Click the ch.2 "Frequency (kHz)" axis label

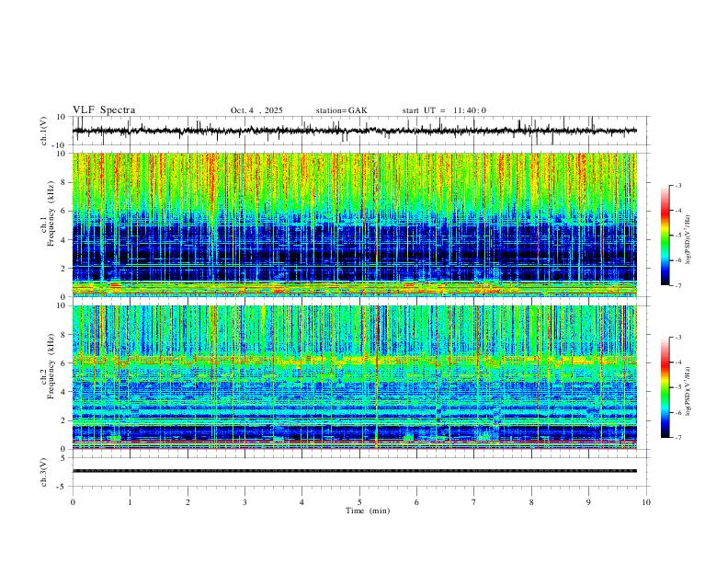[51, 367]
